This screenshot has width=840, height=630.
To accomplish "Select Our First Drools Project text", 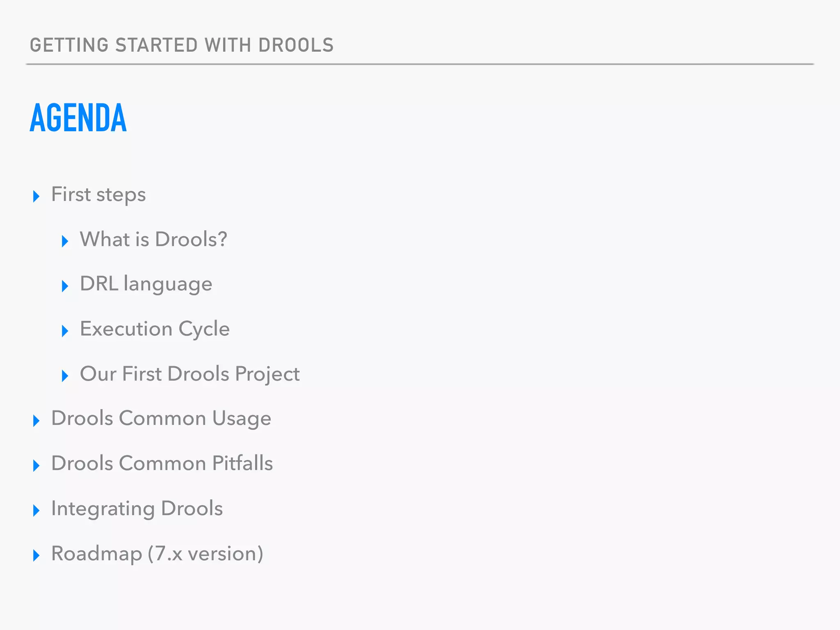I will 189,374.
